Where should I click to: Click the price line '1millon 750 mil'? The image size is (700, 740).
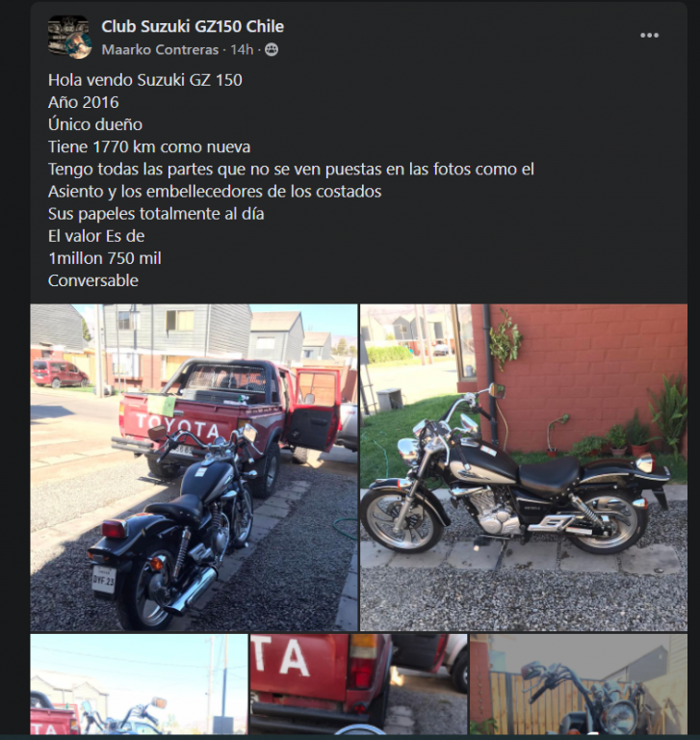(x=105, y=258)
